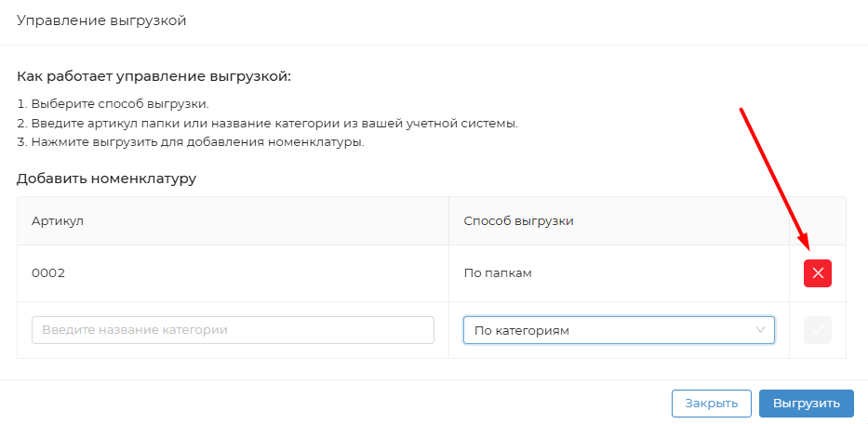Expand the chevron in По категориям selector

[x=761, y=330]
